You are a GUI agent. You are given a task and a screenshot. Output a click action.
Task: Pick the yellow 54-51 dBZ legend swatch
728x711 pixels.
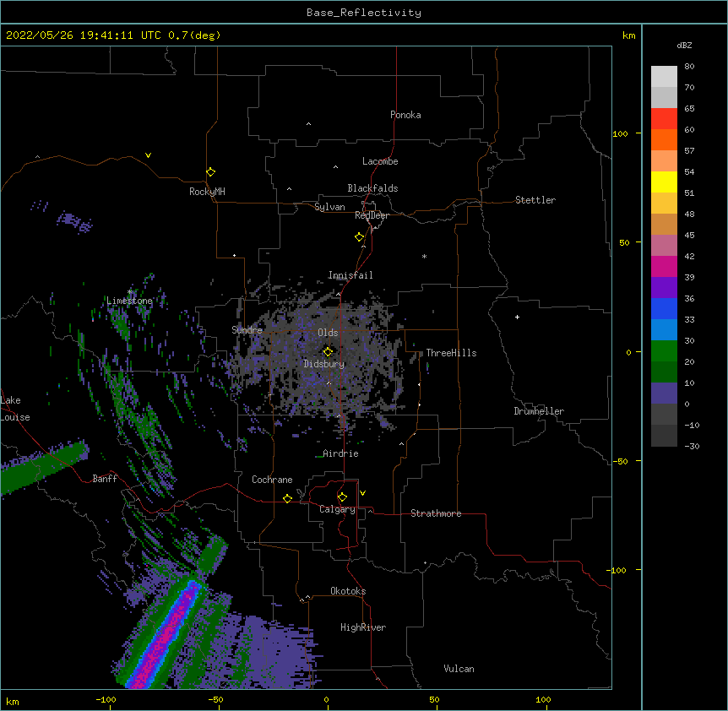click(x=664, y=182)
